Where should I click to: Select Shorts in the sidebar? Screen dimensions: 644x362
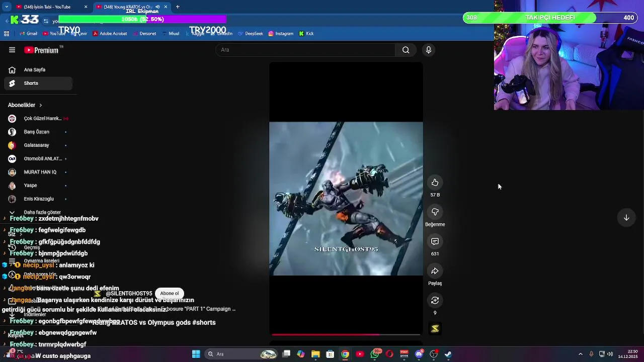click(38, 83)
